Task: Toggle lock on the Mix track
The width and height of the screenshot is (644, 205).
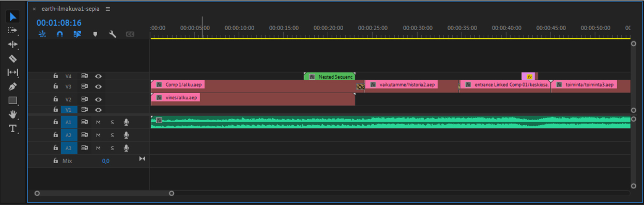Action: click(56, 161)
